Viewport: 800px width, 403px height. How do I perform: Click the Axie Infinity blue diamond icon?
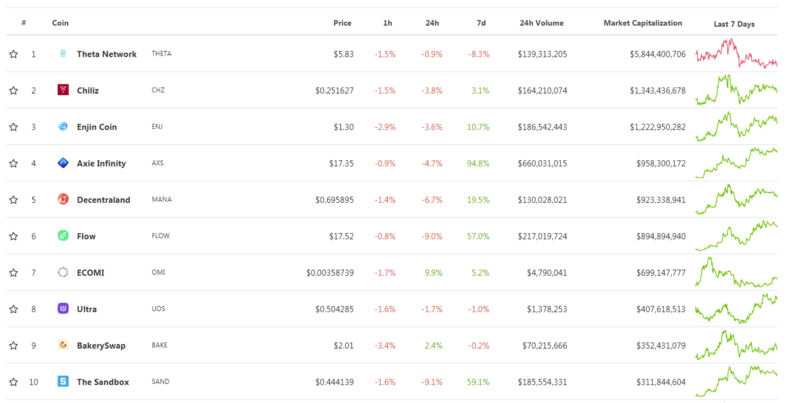[x=63, y=163]
